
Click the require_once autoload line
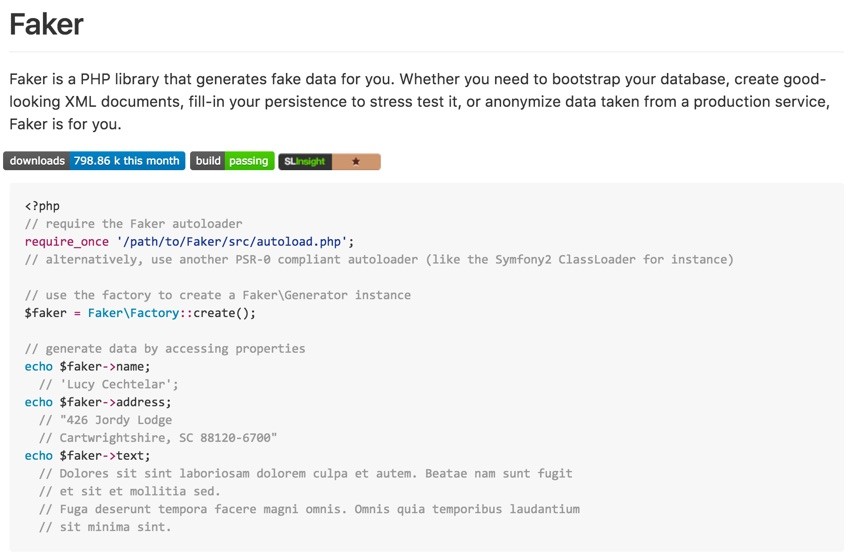(x=189, y=241)
